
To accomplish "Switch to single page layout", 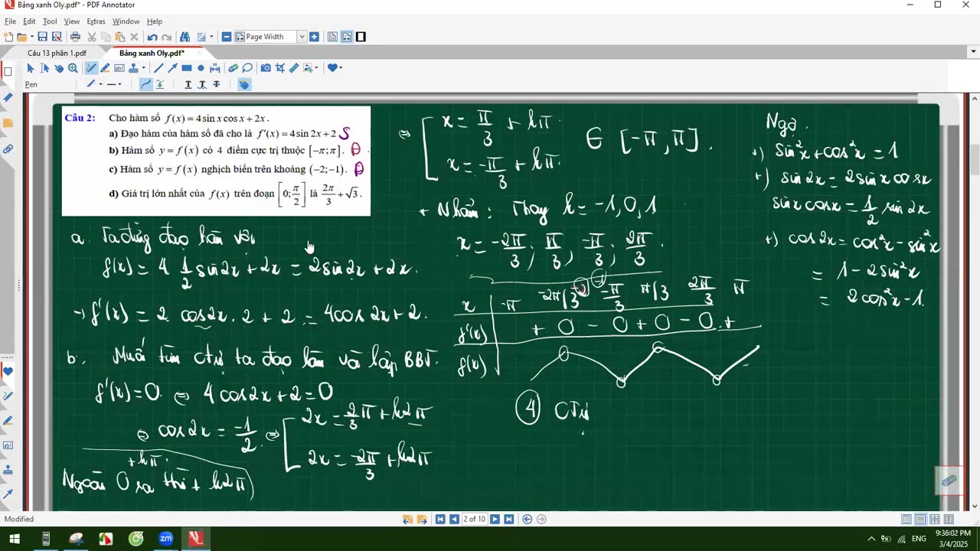I will pyautogui.click(x=906, y=519).
